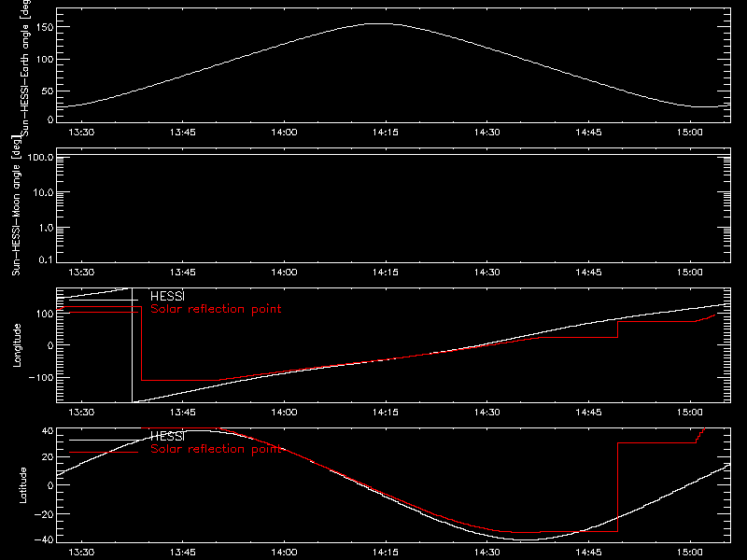
Task: Click 15:00 label under Earth angle plot
Action: click(x=689, y=133)
